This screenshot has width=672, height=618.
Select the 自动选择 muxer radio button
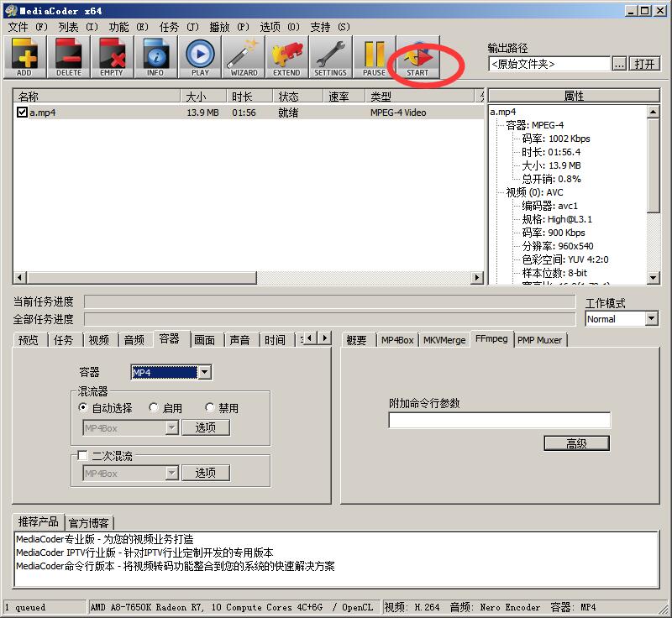[83, 408]
